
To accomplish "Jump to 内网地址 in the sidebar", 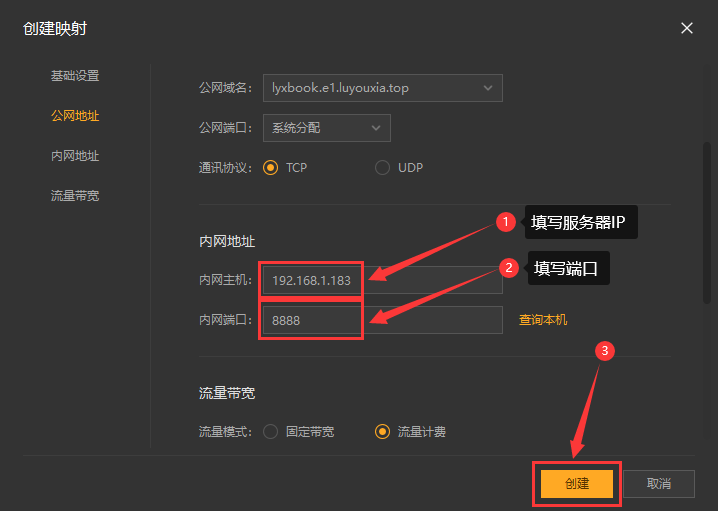I will pos(75,156).
